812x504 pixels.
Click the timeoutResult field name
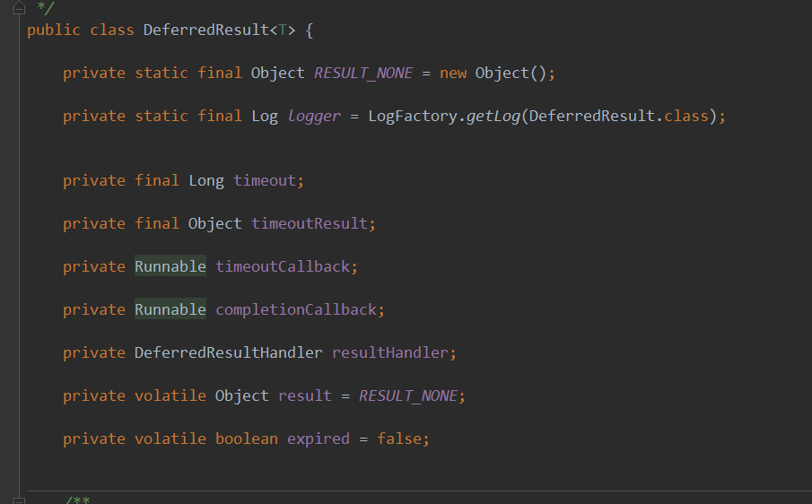[x=309, y=223]
